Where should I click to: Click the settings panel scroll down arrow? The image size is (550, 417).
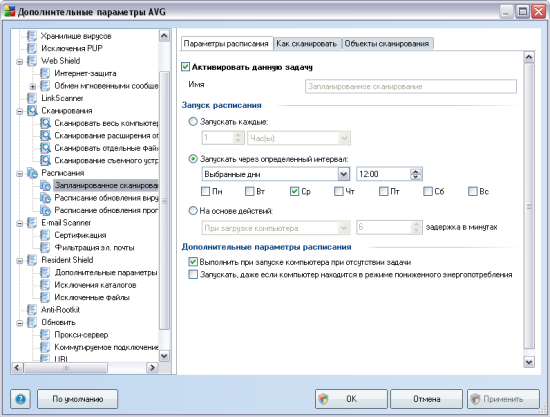pyautogui.click(x=529, y=362)
